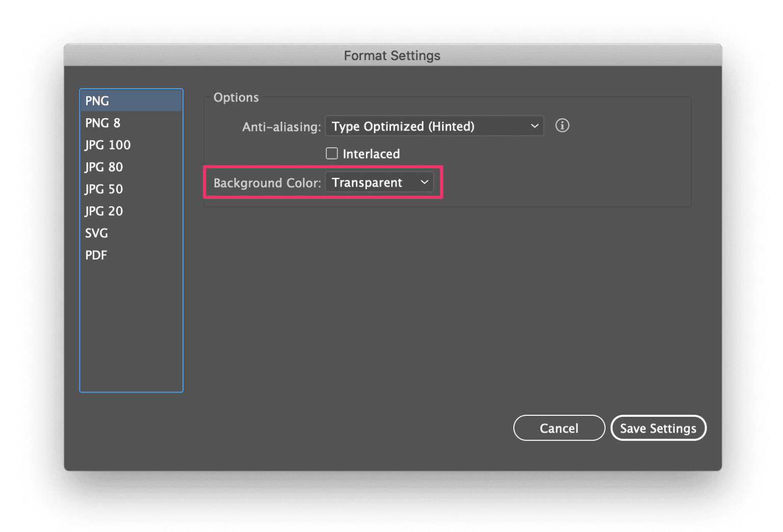783x532 pixels.
Task: Click the Interlaced label text
Action: coord(371,154)
